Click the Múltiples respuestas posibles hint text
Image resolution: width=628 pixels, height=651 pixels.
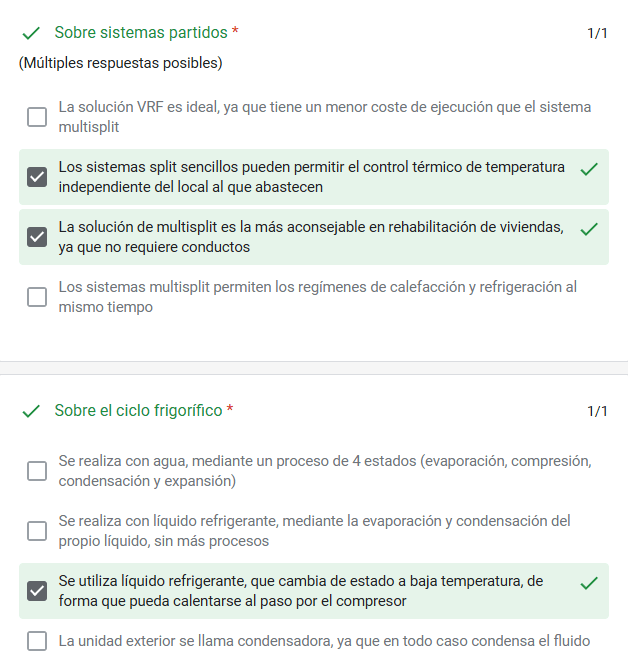[x=120, y=63]
